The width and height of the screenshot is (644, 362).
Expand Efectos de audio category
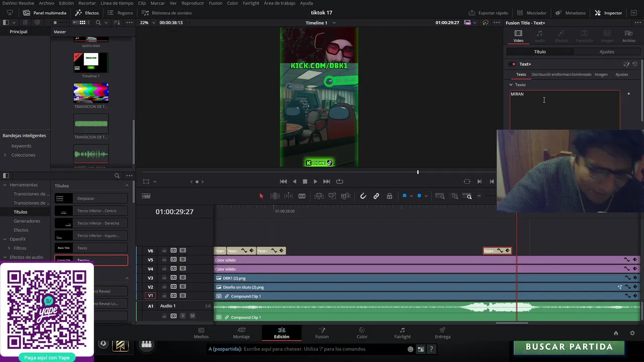[5, 257]
